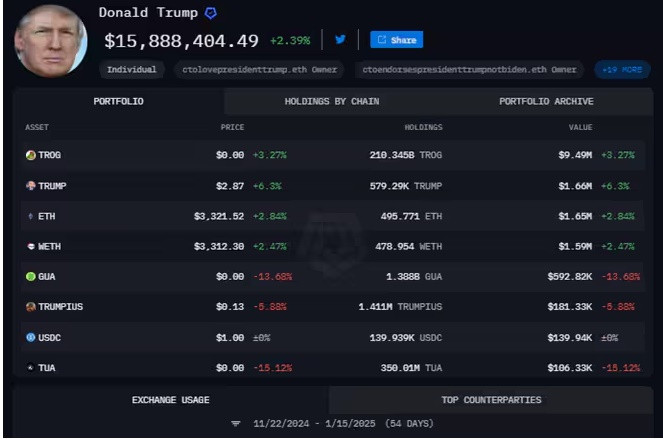This screenshot has width=663, height=439.
Task: Click the TRUMPIUS token icon
Action: click(x=30, y=307)
